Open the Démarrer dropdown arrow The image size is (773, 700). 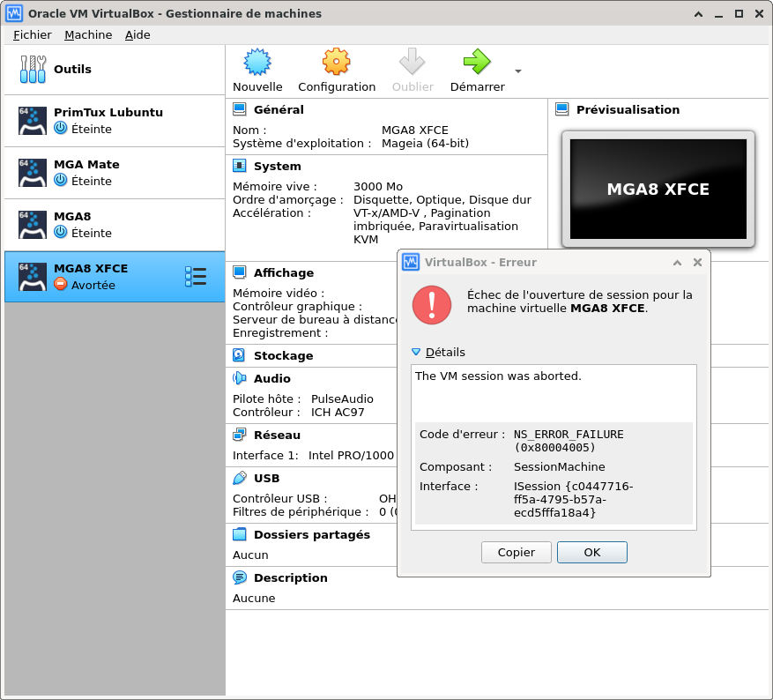[x=518, y=71]
